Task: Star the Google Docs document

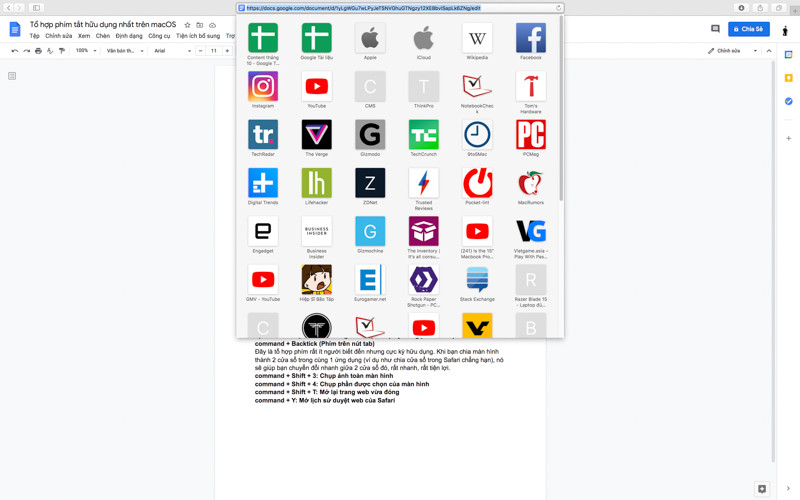Action: 187,25
